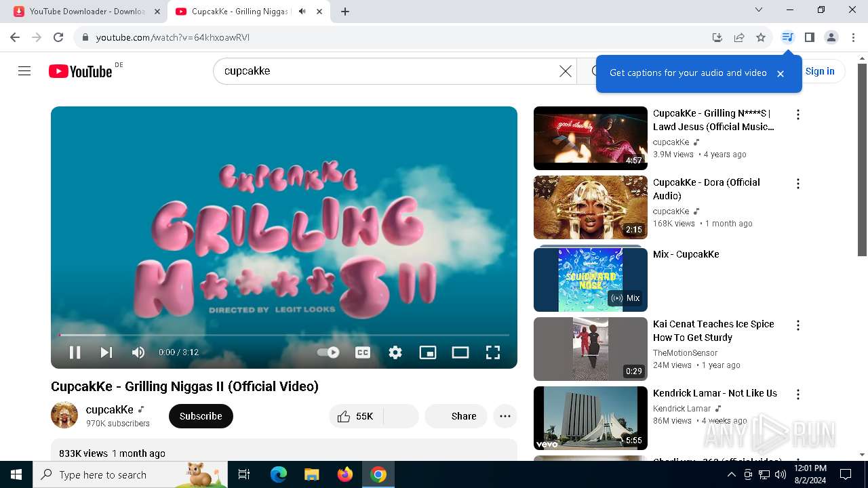The image size is (868, 488).
Task: Open Kendrick Lamar - Not Like Us video
Action: pyautogui.click(x=591, y=418)
